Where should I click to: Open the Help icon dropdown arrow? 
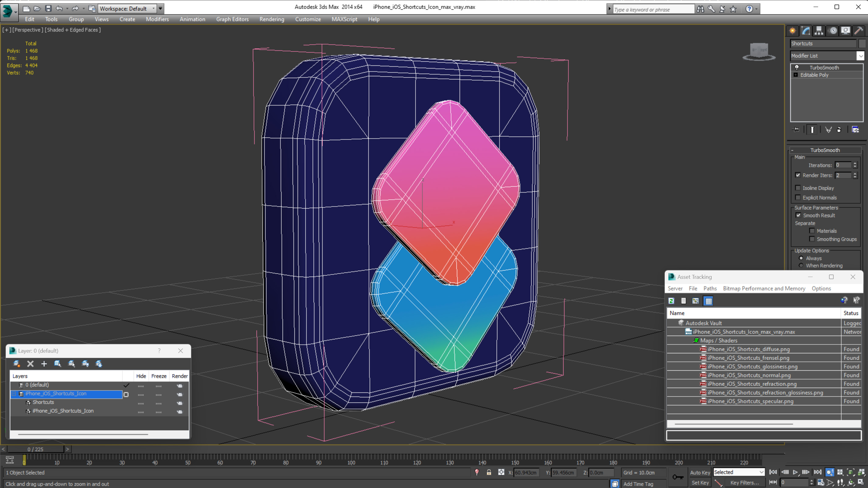pos(756,9)
